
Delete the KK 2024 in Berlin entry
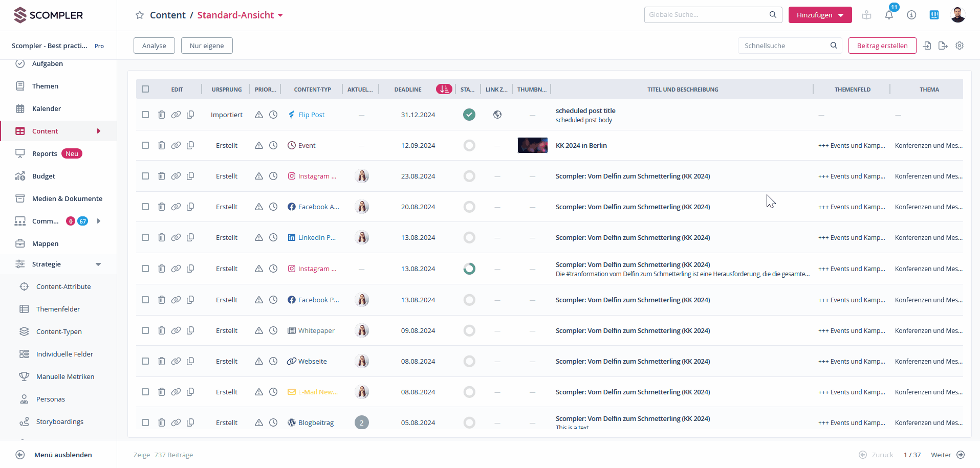click(x=162, y=145)
